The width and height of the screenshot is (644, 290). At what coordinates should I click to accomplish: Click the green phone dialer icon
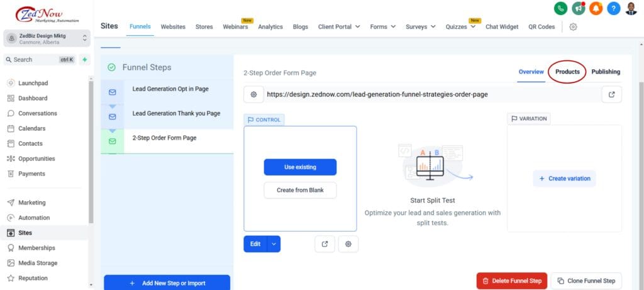[560, 8]
